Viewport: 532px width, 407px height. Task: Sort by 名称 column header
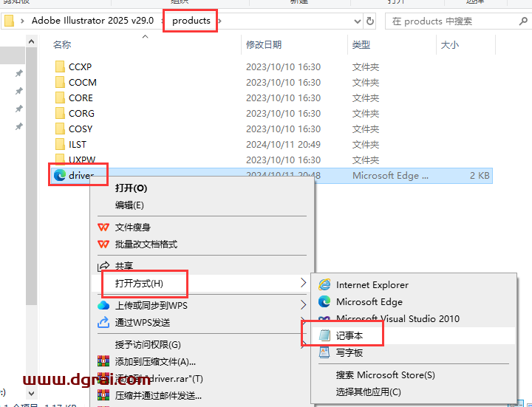(62, 44)
